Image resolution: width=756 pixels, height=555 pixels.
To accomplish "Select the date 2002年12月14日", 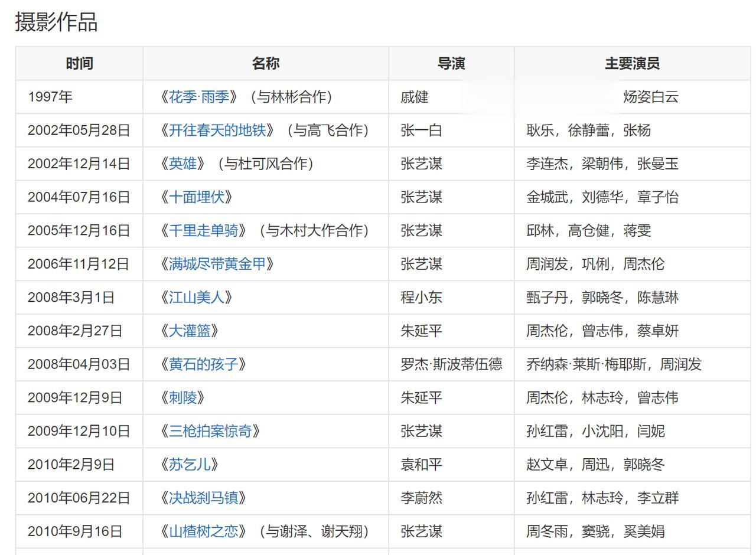I will tap(79, 164).
